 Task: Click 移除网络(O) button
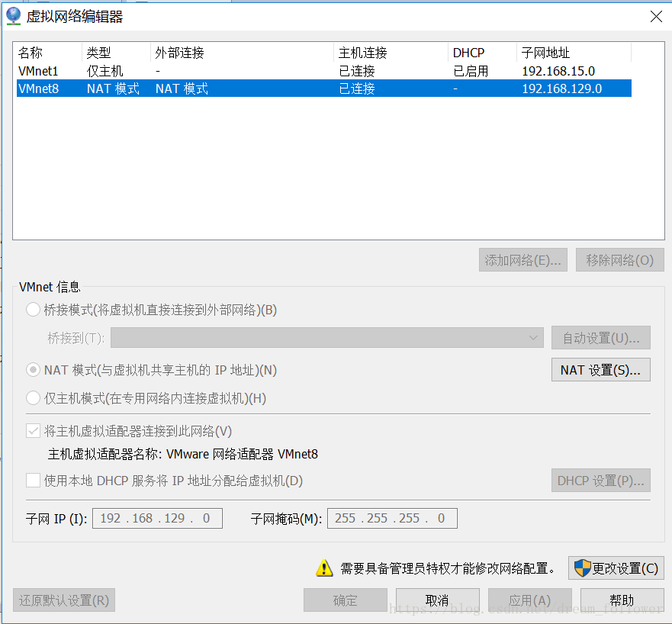(619, 259)
